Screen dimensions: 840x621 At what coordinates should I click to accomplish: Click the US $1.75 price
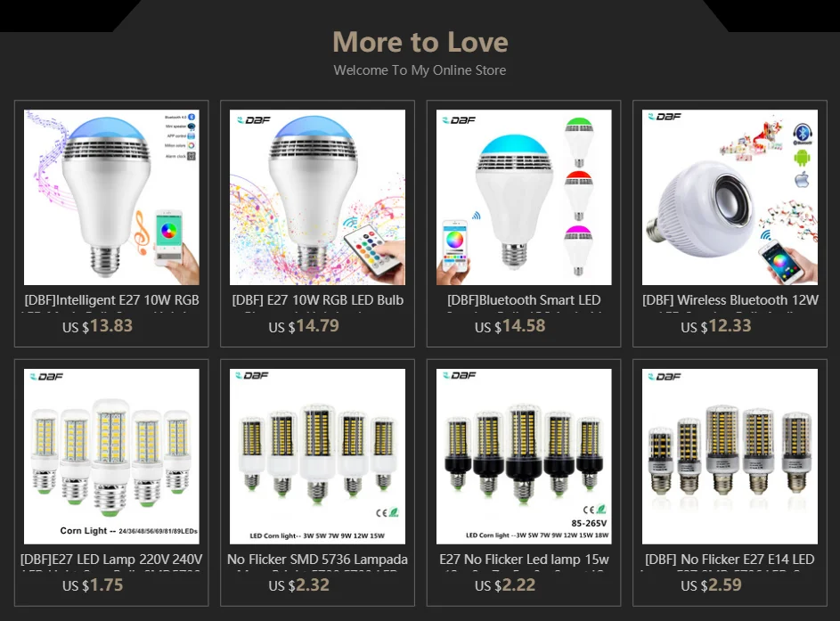pyautogui.click(x=93, y=585)
